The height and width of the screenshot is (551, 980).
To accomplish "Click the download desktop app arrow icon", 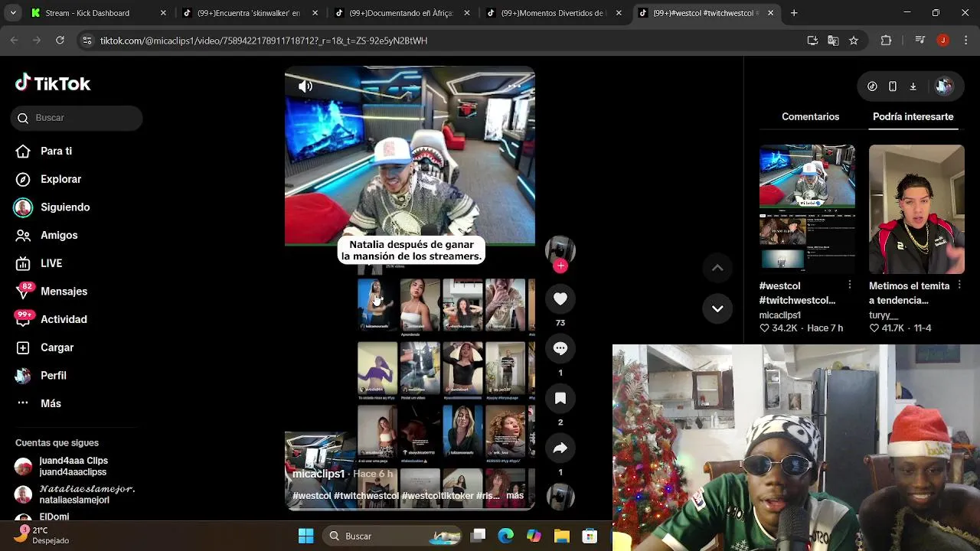I will pos(913,86).
